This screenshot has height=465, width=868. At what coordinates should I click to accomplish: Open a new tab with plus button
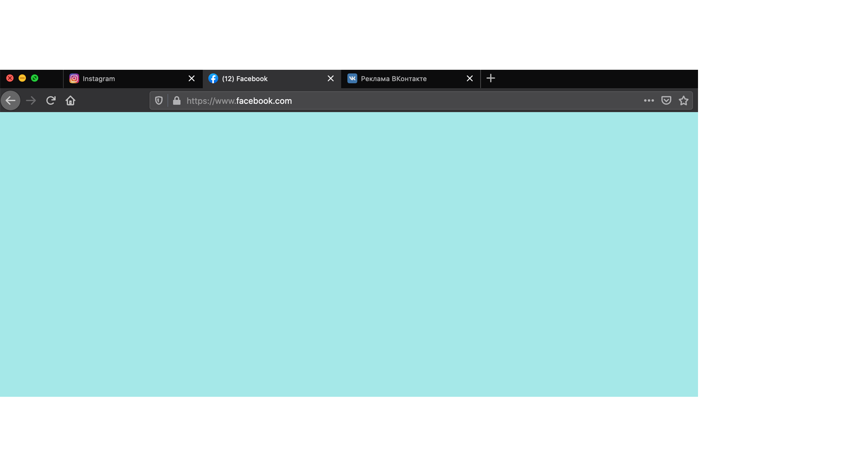tap(491, 78)
